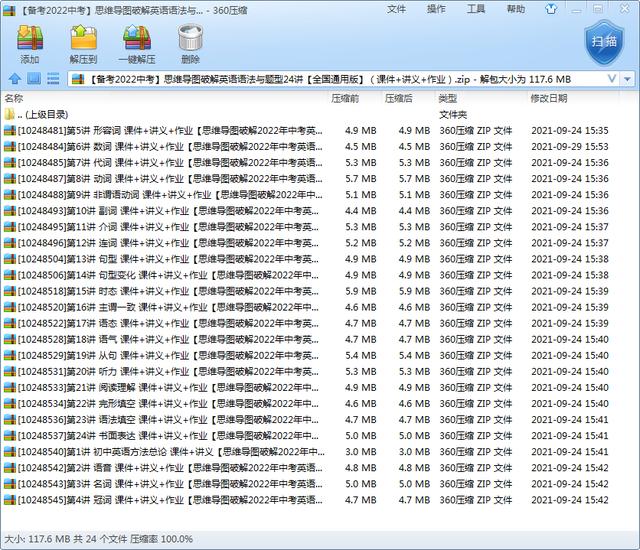Image resolution: width=640 pixels, height=550 pixels.
Task: Click status bar text 大小: 117.6 MB
Action: (x=37, y=539)
